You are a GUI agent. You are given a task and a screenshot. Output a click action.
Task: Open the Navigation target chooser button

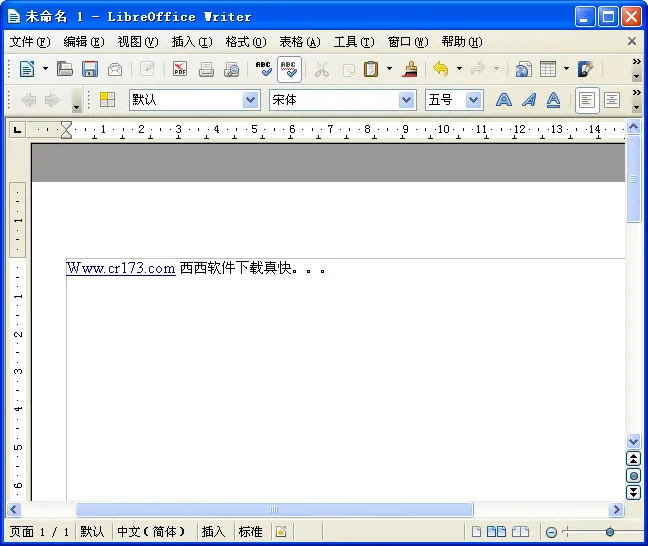[x=633, y=475]
